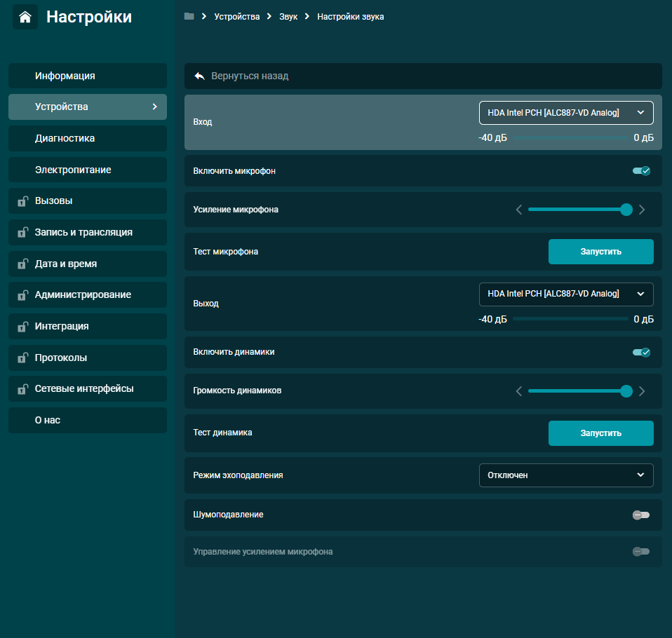Click the lock icon beside Вызовы
This screenshot has width=672, height=638.
coord(22,201)
